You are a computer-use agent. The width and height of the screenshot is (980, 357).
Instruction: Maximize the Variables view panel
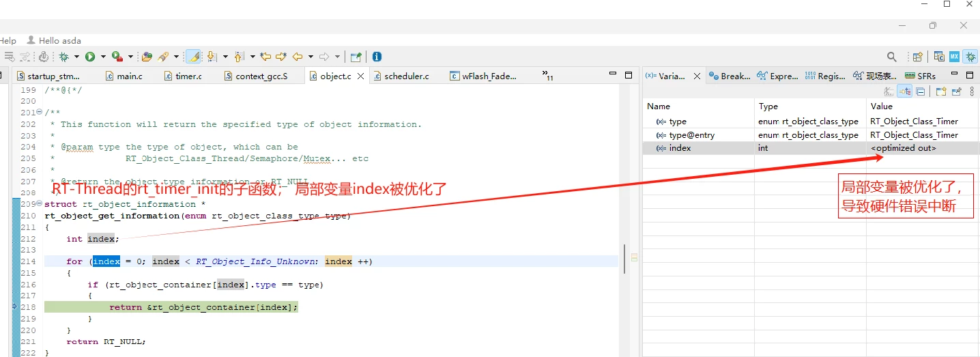(x=970, y=75)
